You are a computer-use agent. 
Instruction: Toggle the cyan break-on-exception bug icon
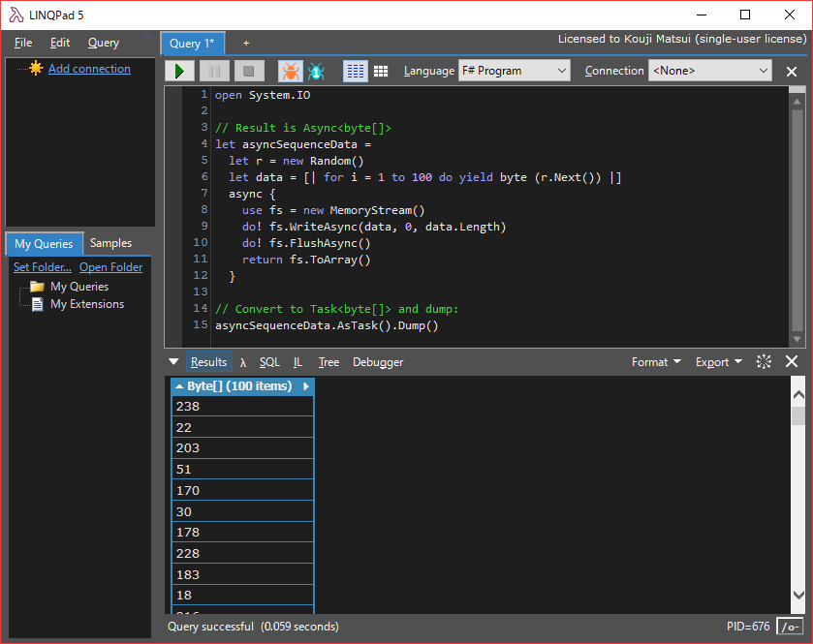click(316, 71)
